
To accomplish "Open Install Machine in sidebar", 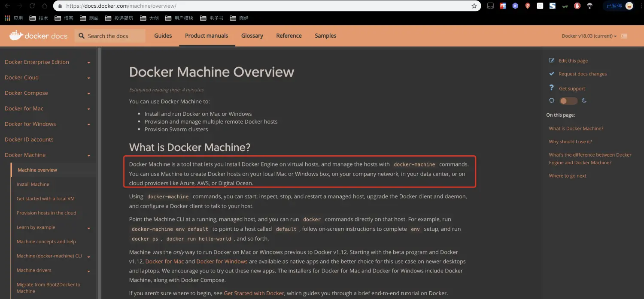I will (33, 184).
